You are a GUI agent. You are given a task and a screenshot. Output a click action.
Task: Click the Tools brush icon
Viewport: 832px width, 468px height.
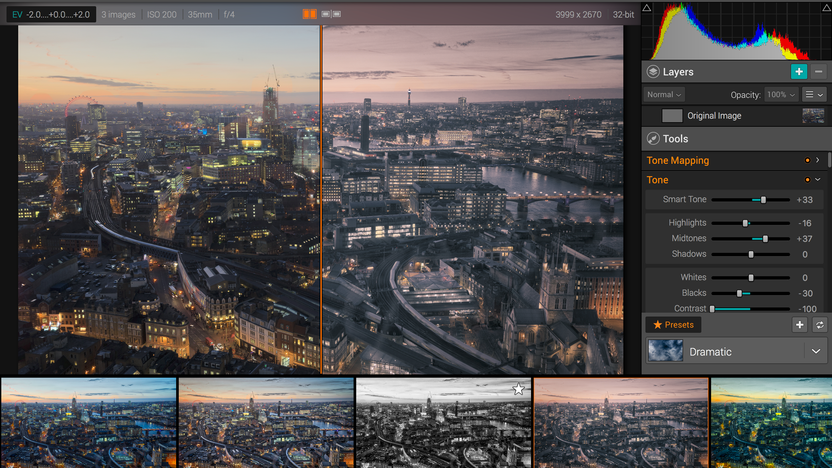pyautogui.click(x=653, y=138)
